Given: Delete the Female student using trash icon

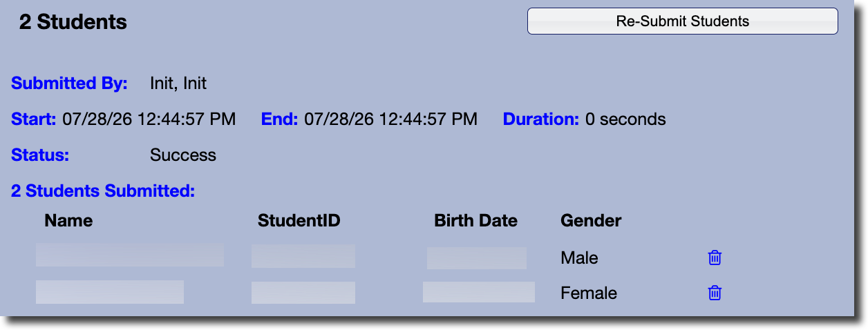Looking at the screenshot, I should click(715, 293).
